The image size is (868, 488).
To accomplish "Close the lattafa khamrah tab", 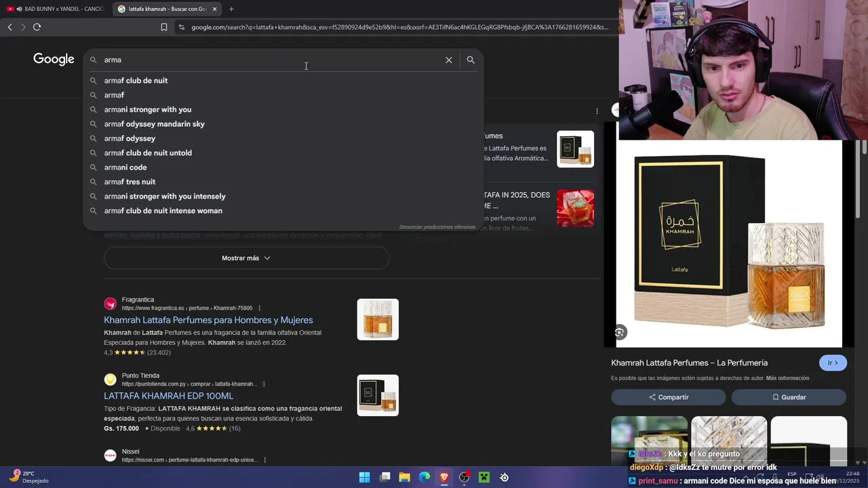I will pyautogui.click(x=214, y=9).
